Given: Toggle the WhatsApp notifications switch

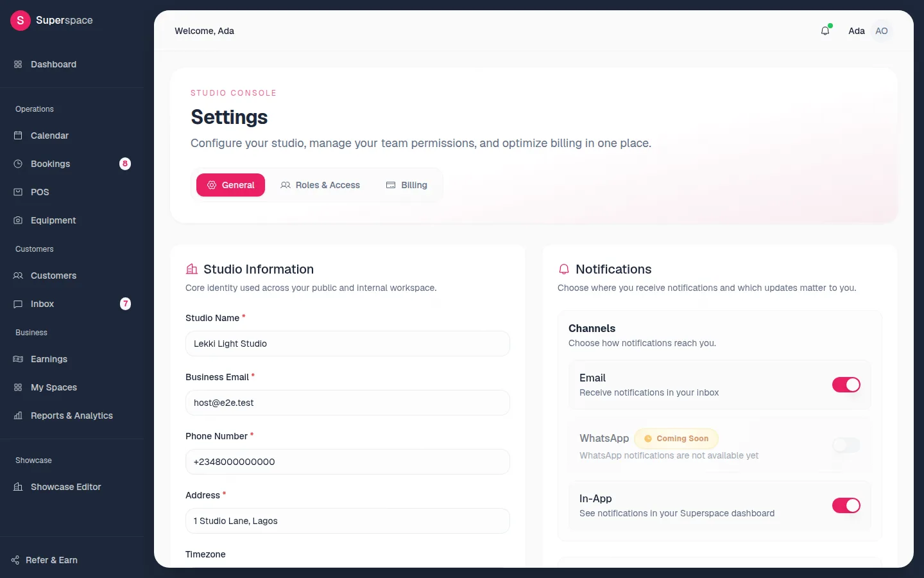Looking at the screenshot, I should [846, 445].
